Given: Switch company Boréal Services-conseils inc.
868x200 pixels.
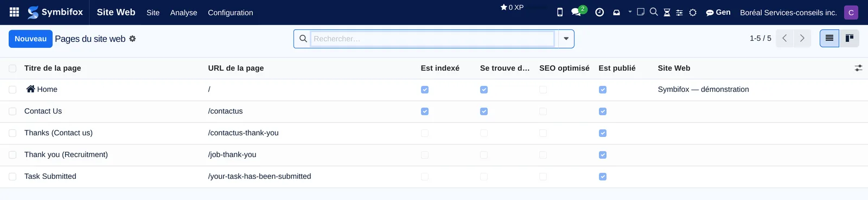Looking at the screenshot, I should (788, 12).
